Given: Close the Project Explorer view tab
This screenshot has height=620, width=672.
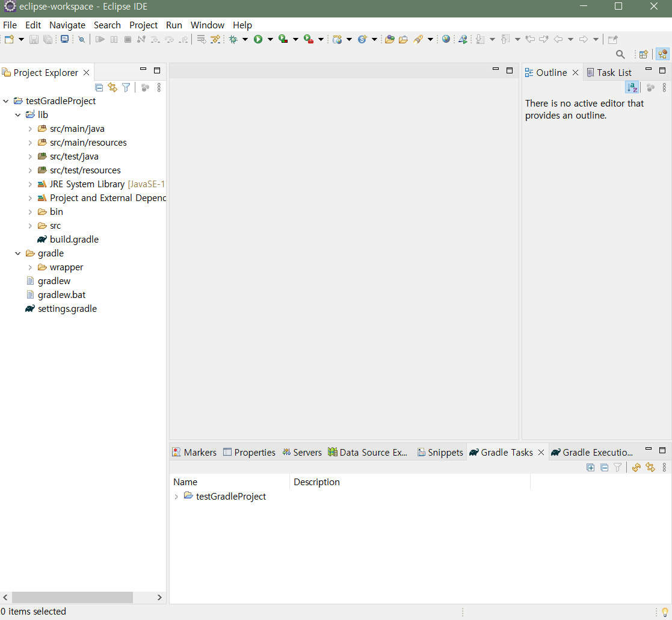Looking at the screenshot, I should click(x=86, y=73).
